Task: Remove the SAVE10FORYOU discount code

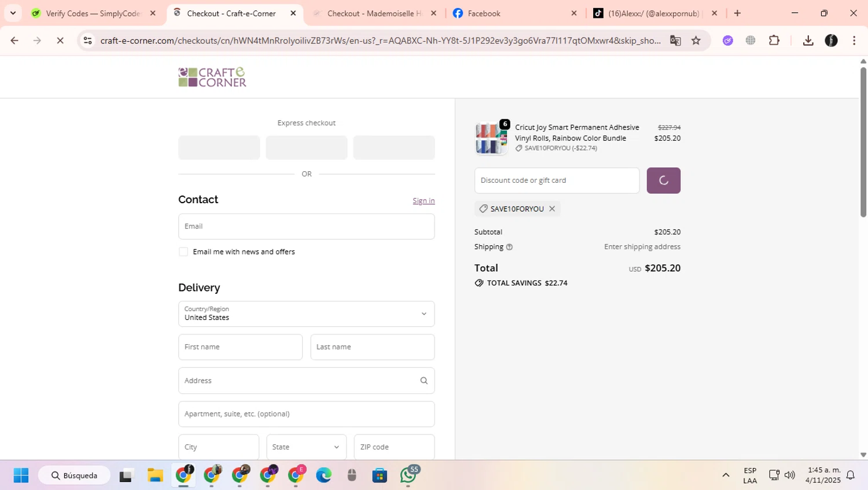Action: [552, 209]
